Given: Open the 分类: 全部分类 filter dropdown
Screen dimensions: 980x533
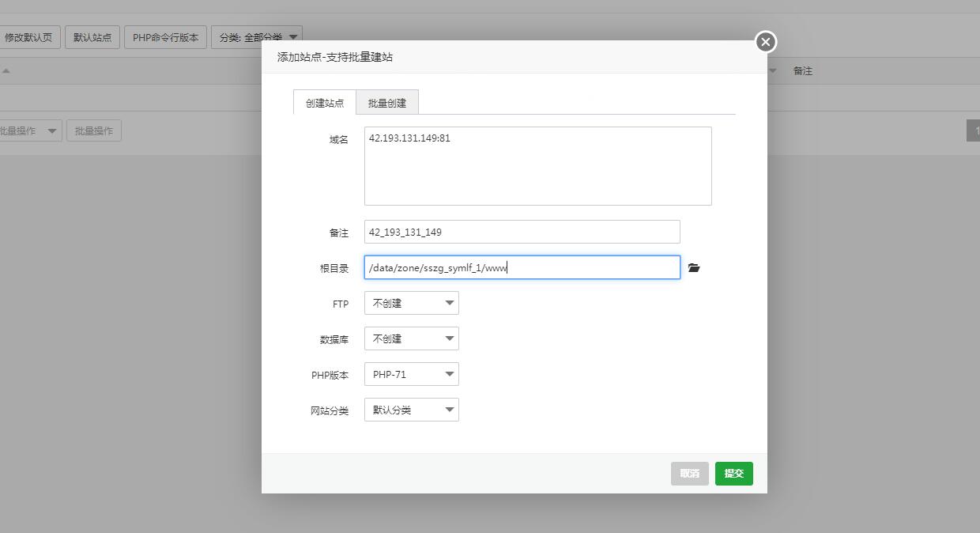Looking at the screenshot, I should (x=257, y=37).
